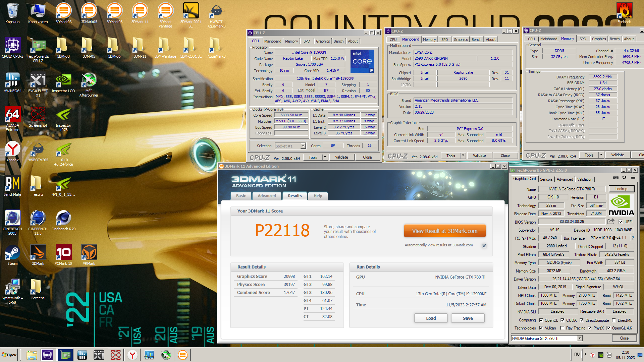Open the Steam desktop icon

(12, 255)
